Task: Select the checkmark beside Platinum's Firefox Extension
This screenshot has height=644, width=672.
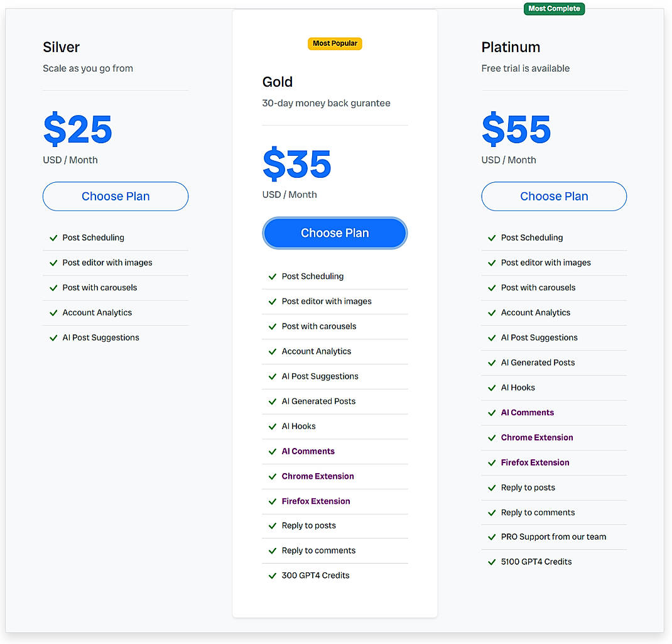Action: 492,462
